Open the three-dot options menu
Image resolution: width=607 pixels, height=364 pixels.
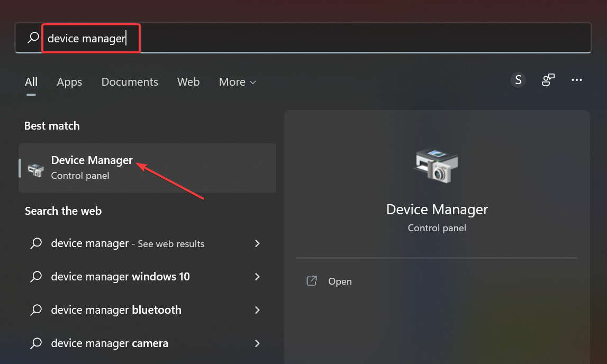[x=577, y=79]
